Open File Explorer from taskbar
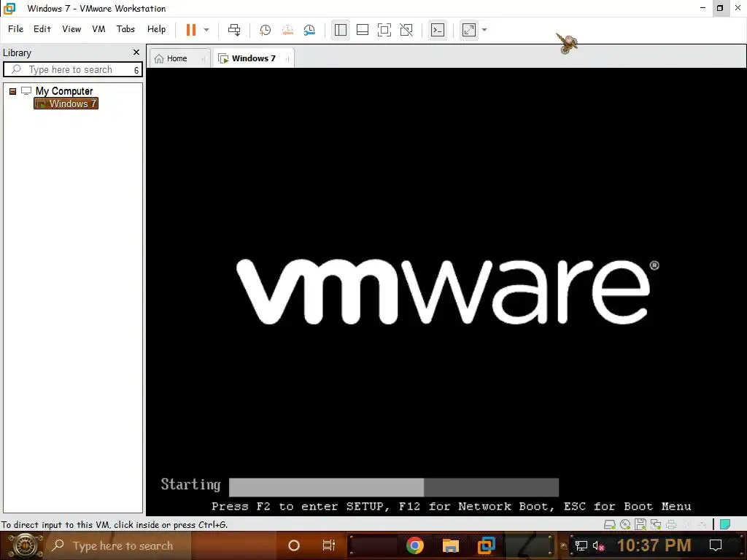Screen dimensions: 747x560 click(450, 545)
